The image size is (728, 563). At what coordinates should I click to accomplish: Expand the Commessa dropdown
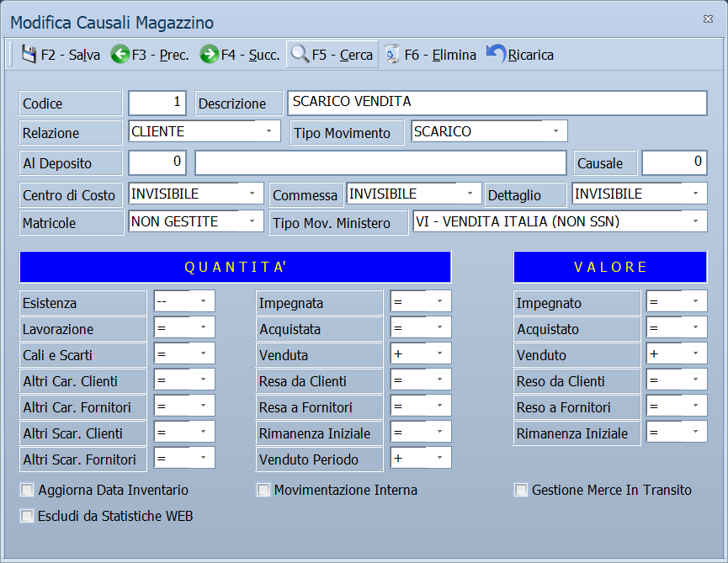click(x=470, y=194)
